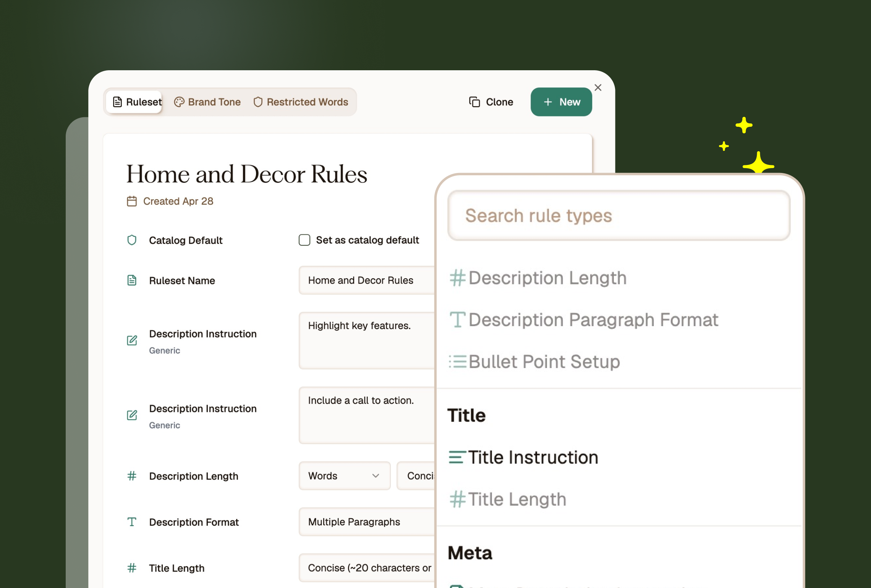Screen dimensions: 871x588
Task: Click the hash icon beside Description Length row
Action: (132, 476)
